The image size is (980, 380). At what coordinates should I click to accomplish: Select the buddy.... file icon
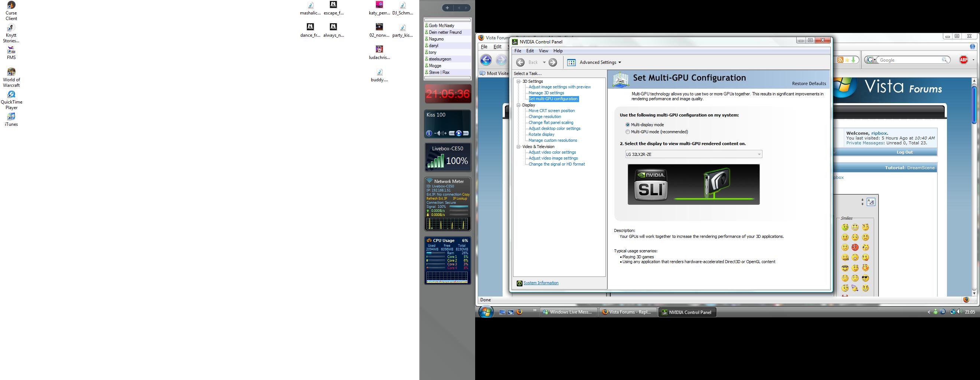(x=379, y=75)
